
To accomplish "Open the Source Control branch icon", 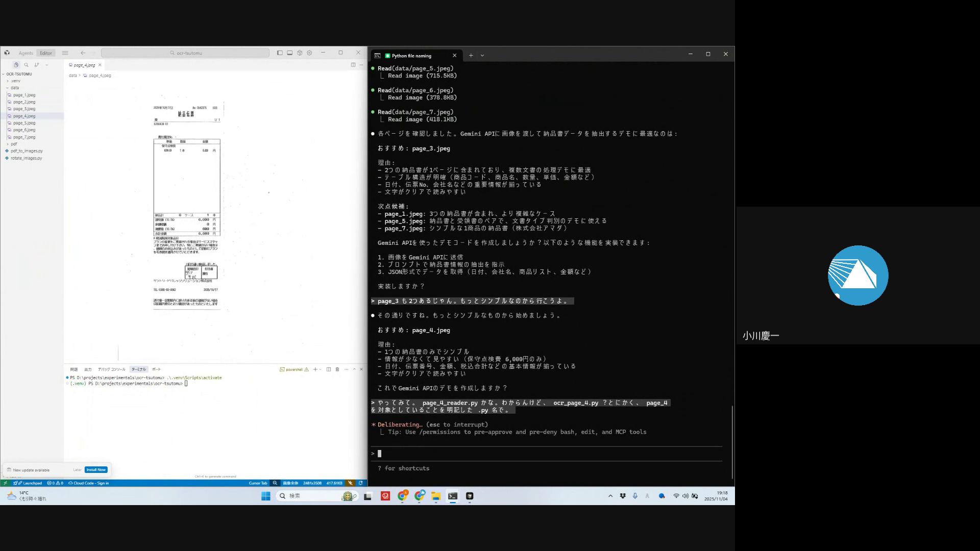I will (x=36, y=65).
